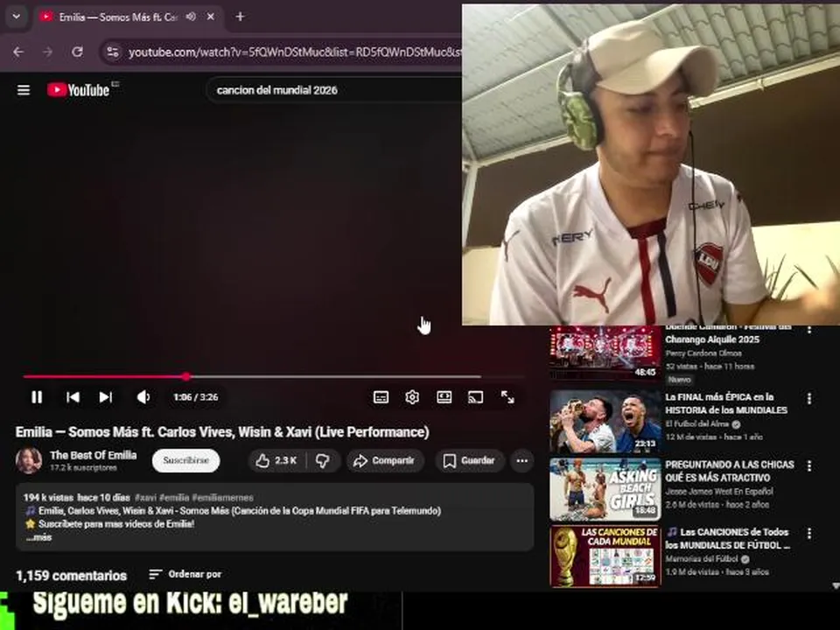Go to the previous video in playlist
This screenshot has width=840, height=630.
pos(73,397)
